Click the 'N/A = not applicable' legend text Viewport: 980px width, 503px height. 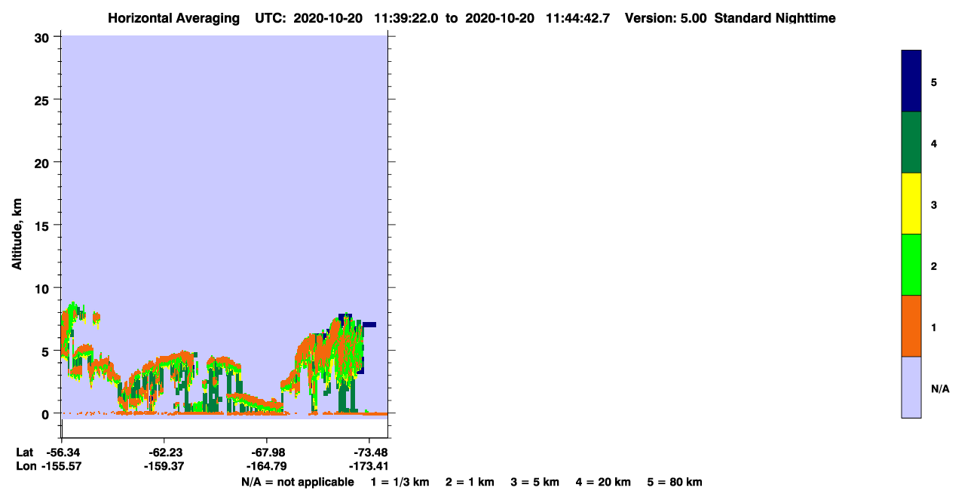[x=297, y=482]
